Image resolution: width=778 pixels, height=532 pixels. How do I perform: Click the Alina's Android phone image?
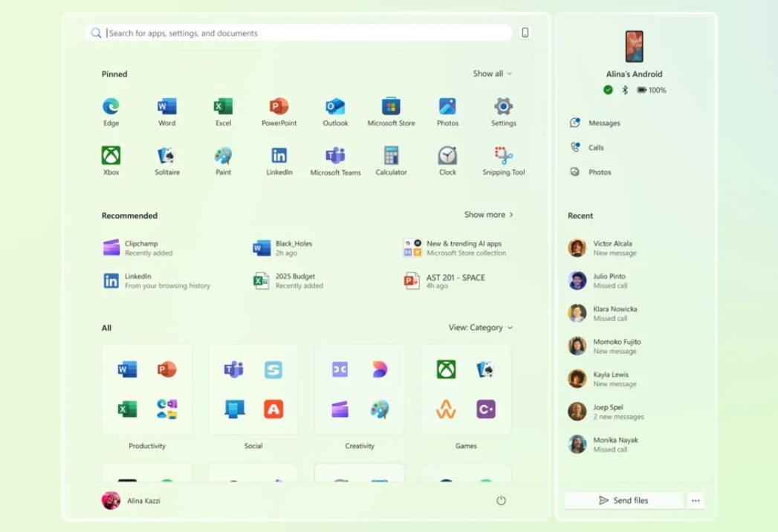click(x=634, y=46)
